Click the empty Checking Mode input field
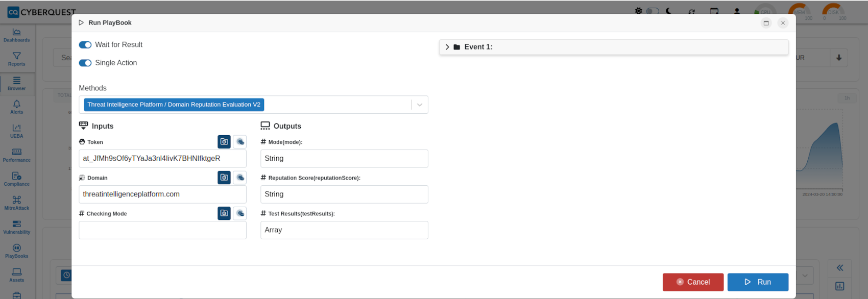This screenshot has width=868, height=299. [162, 230]
